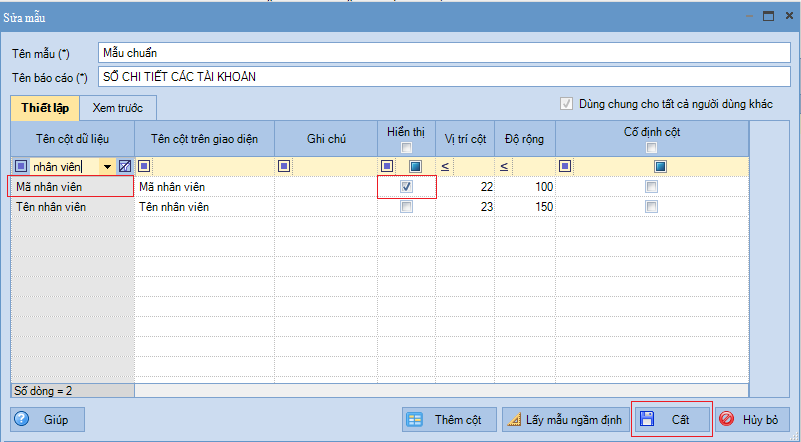The width and height of the screenshot is (801, 442).
Task: Click the Độ rộng filter box
Action: [x=533, y=166]
